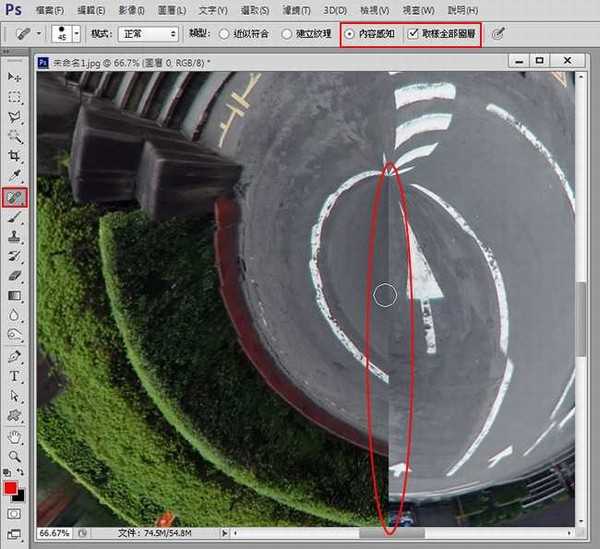Image resolution: width=600 pixels, height=549 pixels.
Task: Click the red foreground color swatch
Action: pos(12,488)
